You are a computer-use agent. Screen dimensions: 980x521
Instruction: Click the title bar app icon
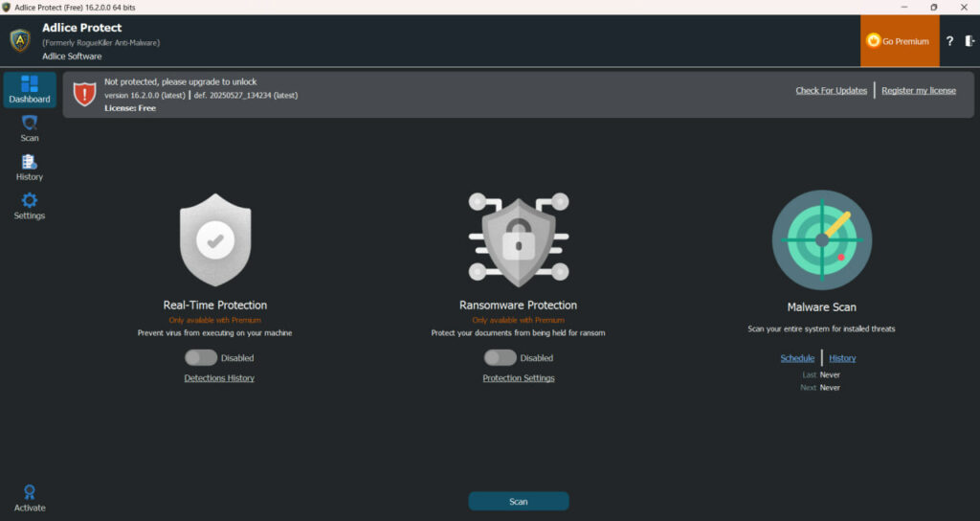point(7,8)
